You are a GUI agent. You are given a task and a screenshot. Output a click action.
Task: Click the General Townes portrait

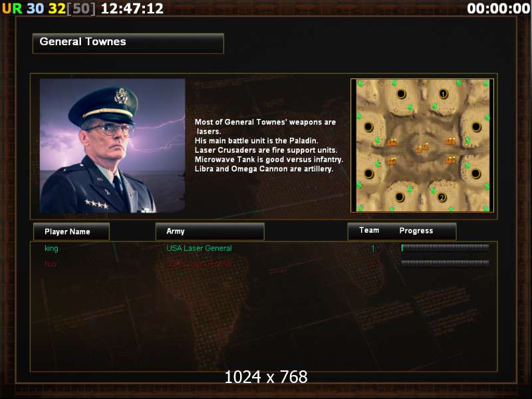[112, 146]
